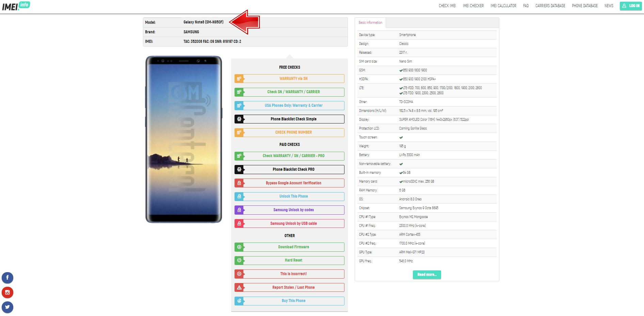Click the download icon beside Download Firmware
Image resolution: width=644 pixels, height=316 pixels.
click(239, 247)
